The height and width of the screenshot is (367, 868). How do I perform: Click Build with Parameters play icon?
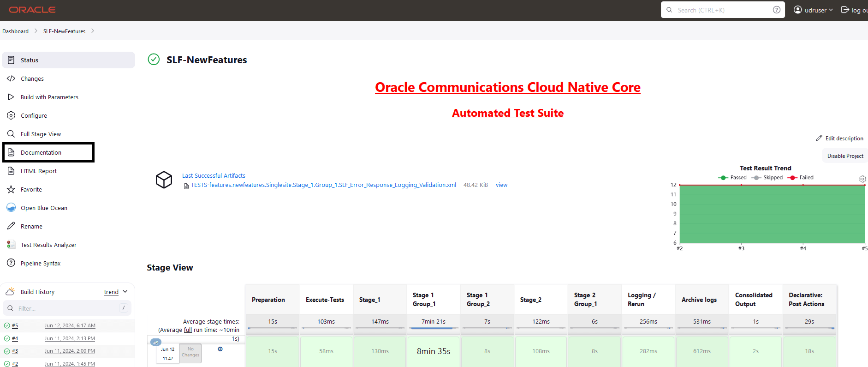(x=11, y=97)
